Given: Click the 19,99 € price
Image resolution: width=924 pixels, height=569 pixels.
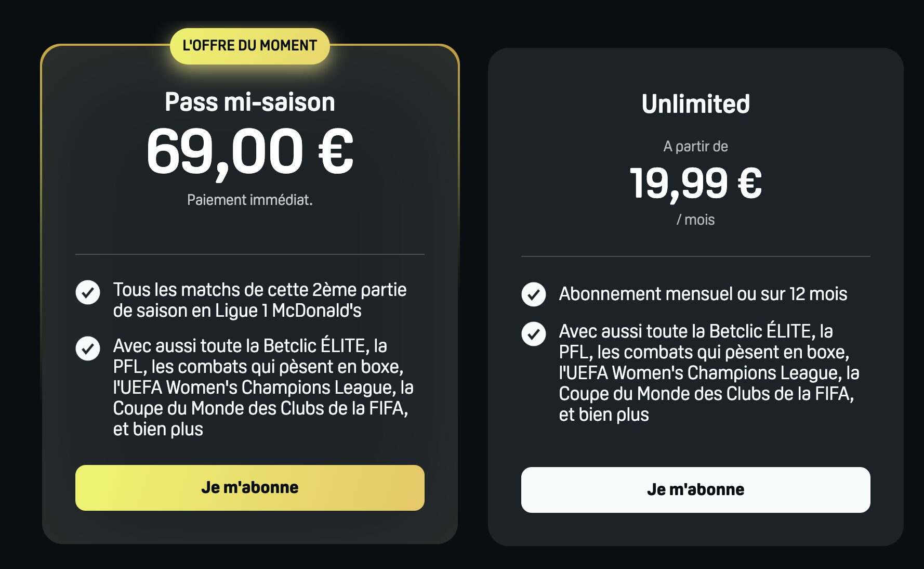Looking at the screenshot, I should (695, 184).
